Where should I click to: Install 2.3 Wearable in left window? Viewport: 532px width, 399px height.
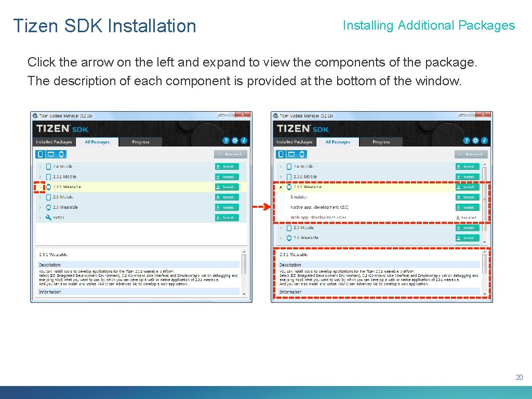coord(227,207)
